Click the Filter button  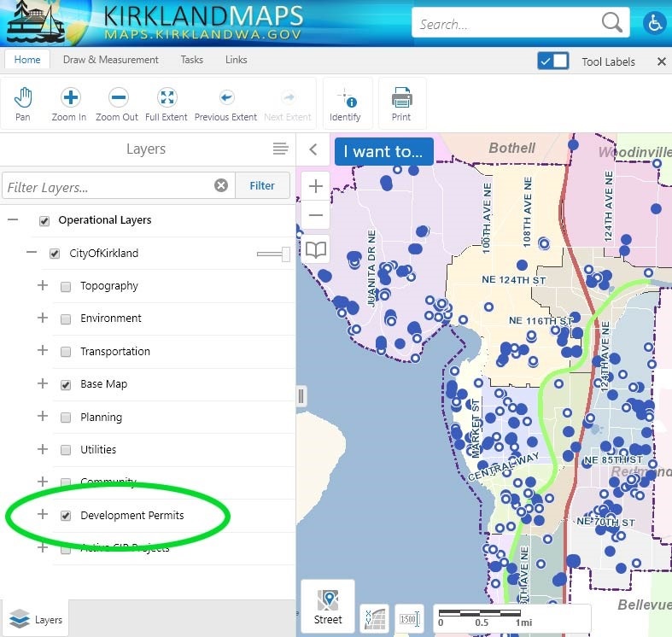tap(262, 185)
